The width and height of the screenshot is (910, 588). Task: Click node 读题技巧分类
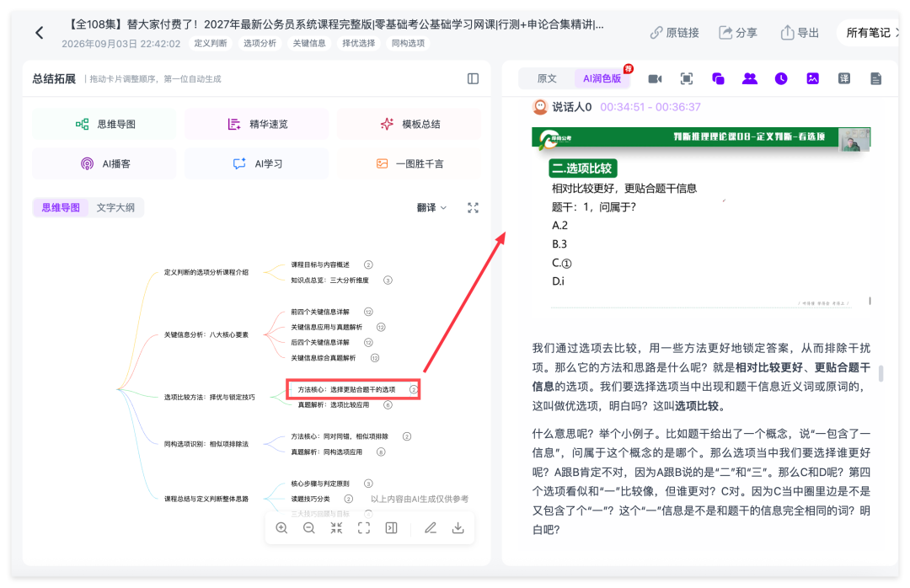click(x=310, y=500)
